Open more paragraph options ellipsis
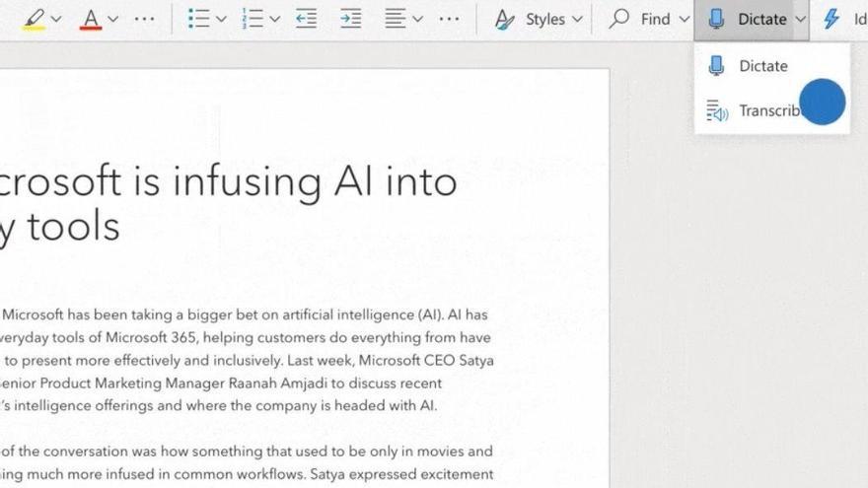The width and height of the screenshot is (868, 488). click(x=449, y=19)
